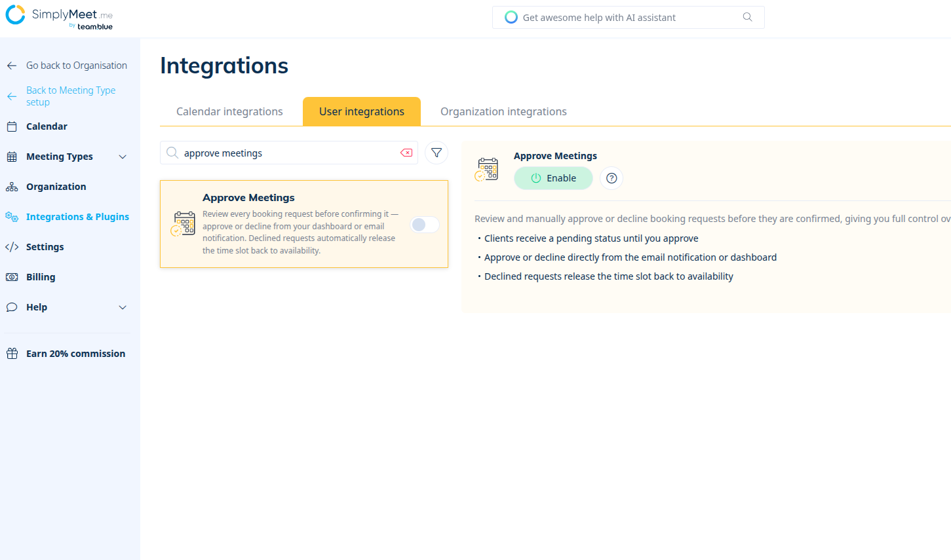Click the Billing sidebar icon

tap(12, 277)
